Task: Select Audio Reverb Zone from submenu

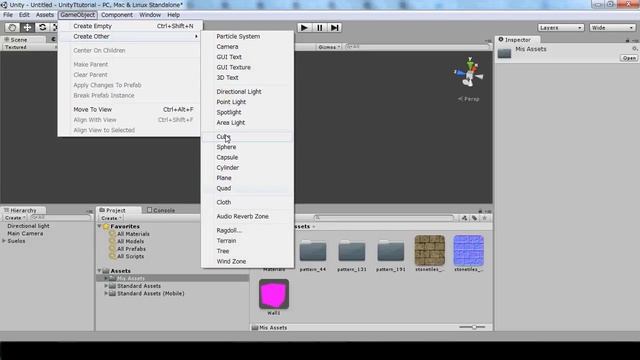Action: (247, 216)
